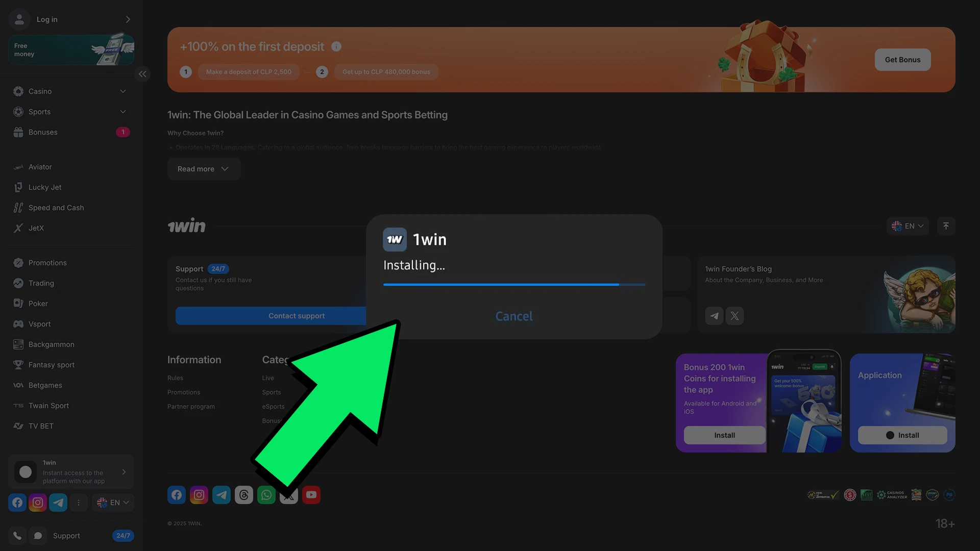Viewport: 980px width, 551px height.
Task: Open the Rules link
Action: point(175,378)
